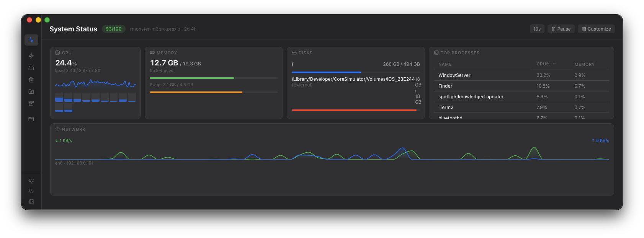Click the Disks card drive icon
644x238 pixels.
click(294, 53)
